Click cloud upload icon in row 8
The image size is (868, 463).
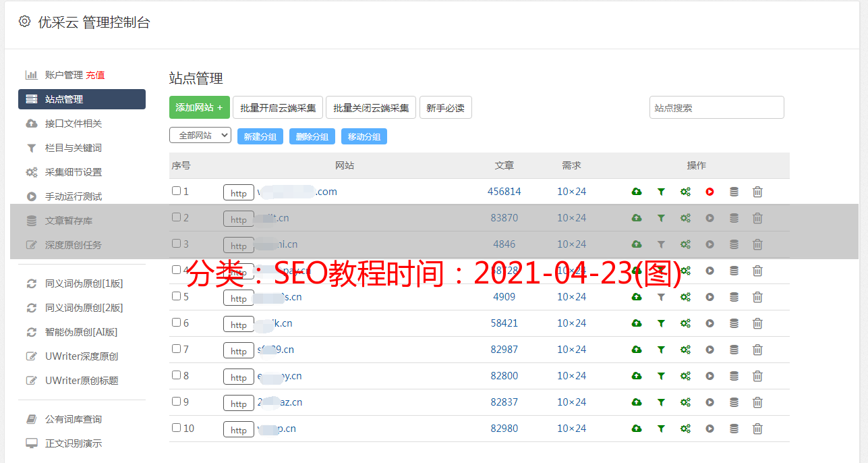coord(637,376)
